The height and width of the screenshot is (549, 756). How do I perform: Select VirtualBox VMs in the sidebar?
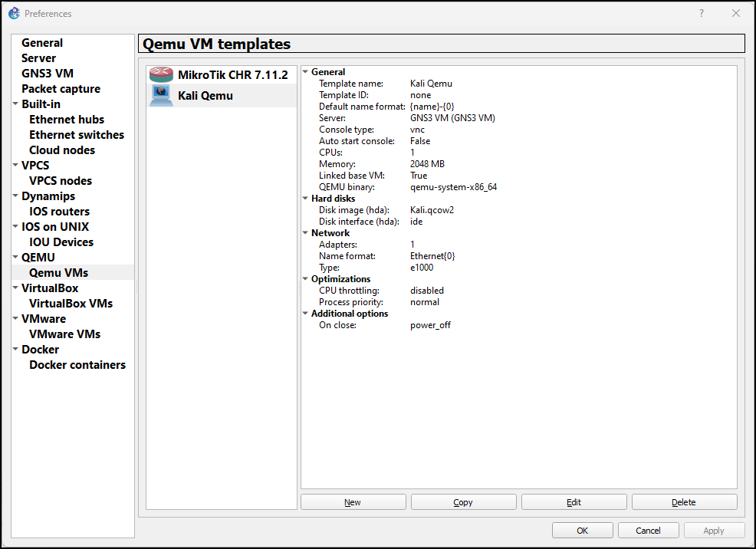(x=71, y=304)
